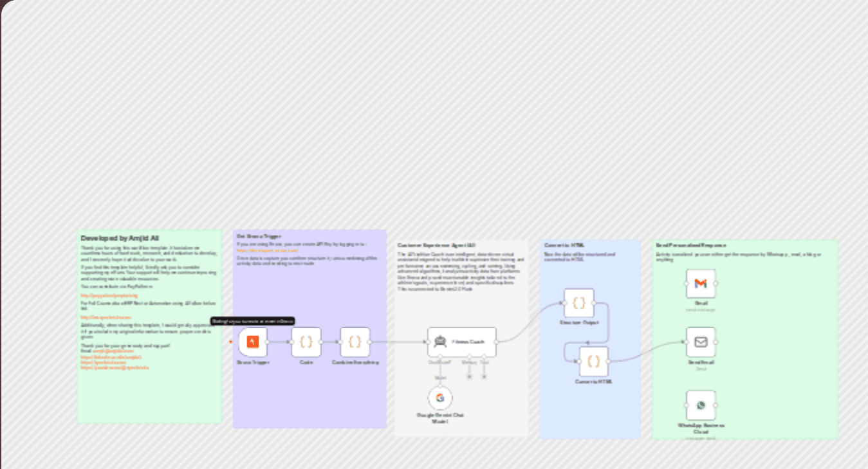Select the Send Personalized Response note title
Viewport: 868px width, 469px height.
click(691, 245)
